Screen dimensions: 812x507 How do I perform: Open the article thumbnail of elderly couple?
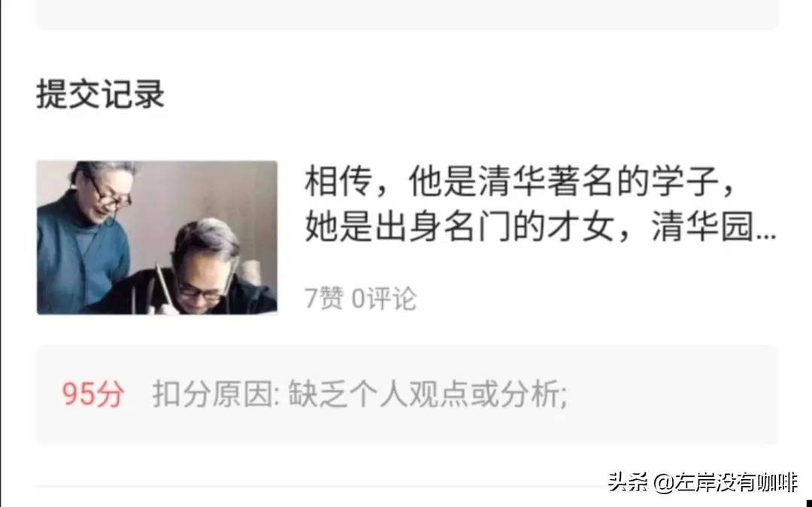(157, 238)
